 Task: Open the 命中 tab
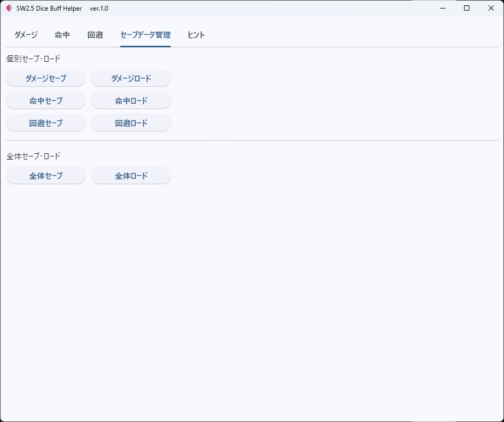62,35
